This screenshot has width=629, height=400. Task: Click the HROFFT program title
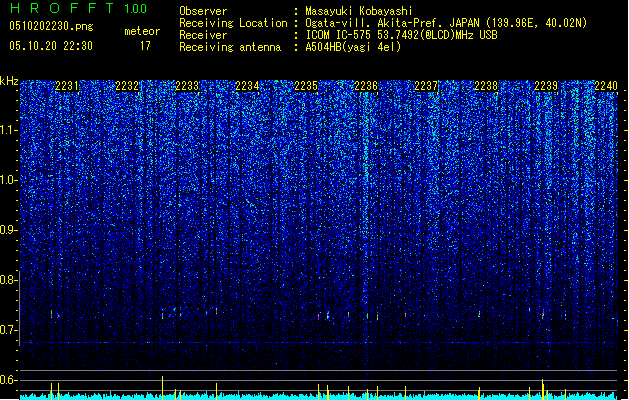click(x=62, y=8)
